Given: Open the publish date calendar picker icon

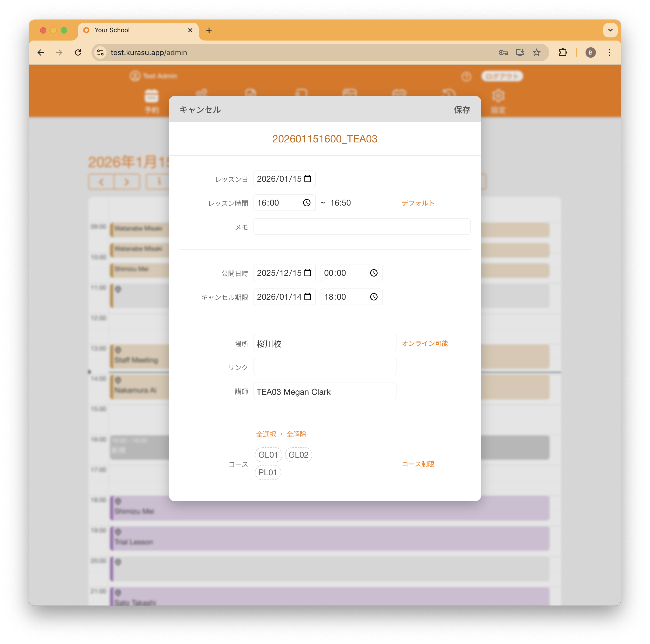Looking at the screenshot, I should coord(308,273).
